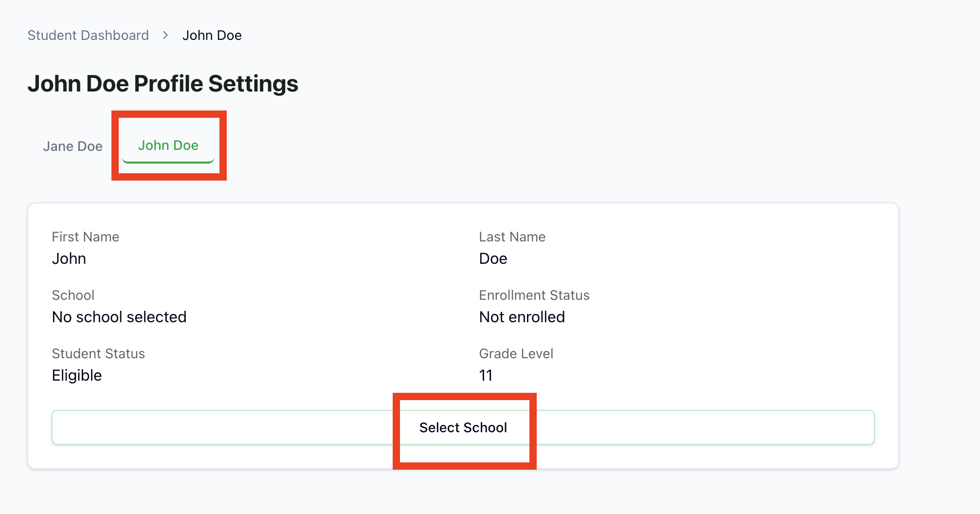Click the last name value Doe
This screenshot has height=514, width=980.
[x=493, y=258]
